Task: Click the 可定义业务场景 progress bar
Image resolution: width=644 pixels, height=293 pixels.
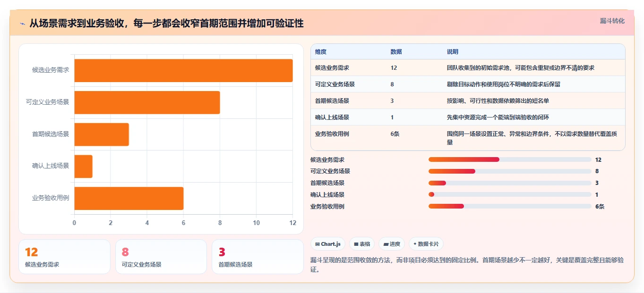Action: click(510, 171)
